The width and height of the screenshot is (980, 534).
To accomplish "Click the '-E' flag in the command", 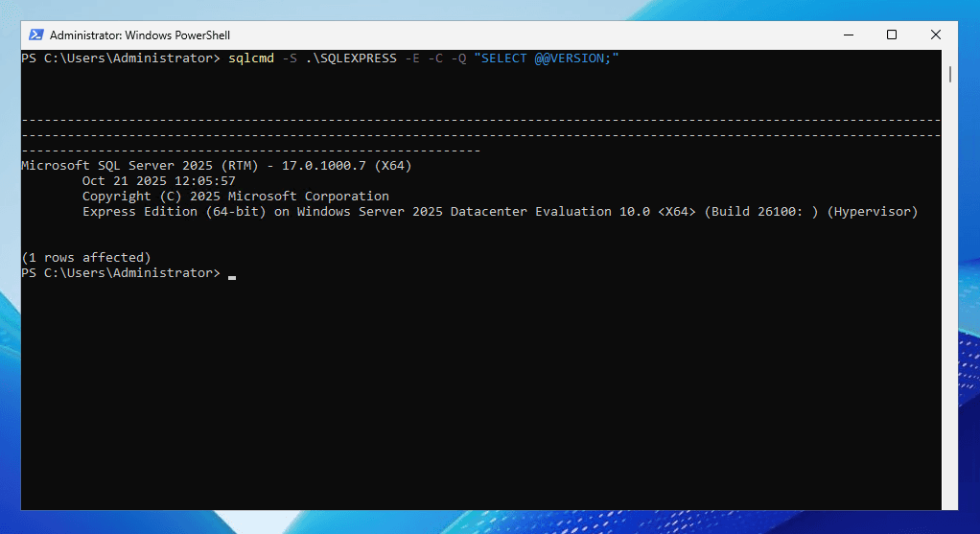I will (412, 58).
